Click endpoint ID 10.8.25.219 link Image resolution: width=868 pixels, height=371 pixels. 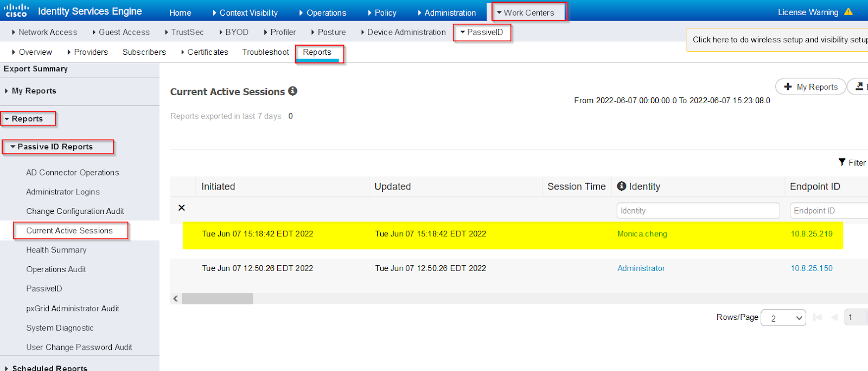pyautogui.click(x=812, y=234)
